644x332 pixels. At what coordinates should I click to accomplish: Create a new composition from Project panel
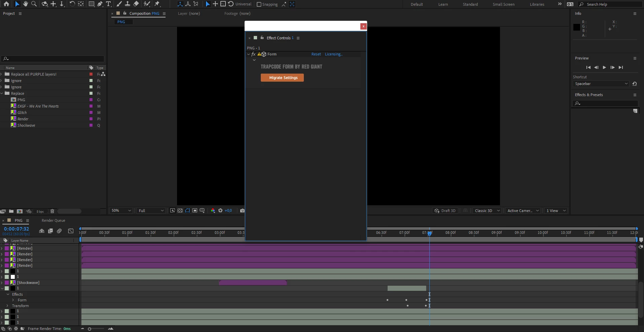pos(20,211)
